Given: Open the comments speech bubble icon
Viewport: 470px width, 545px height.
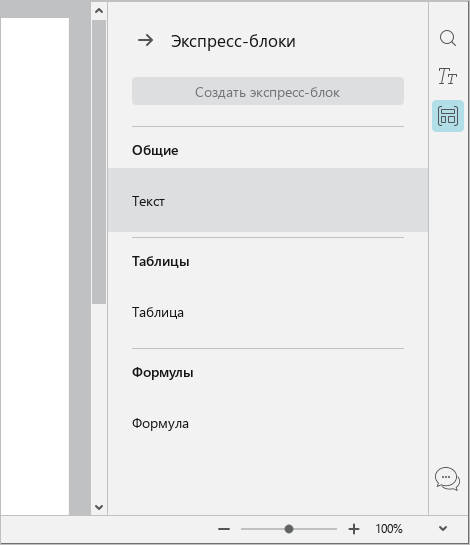Looking at the screenshot, I should point(447,479).
